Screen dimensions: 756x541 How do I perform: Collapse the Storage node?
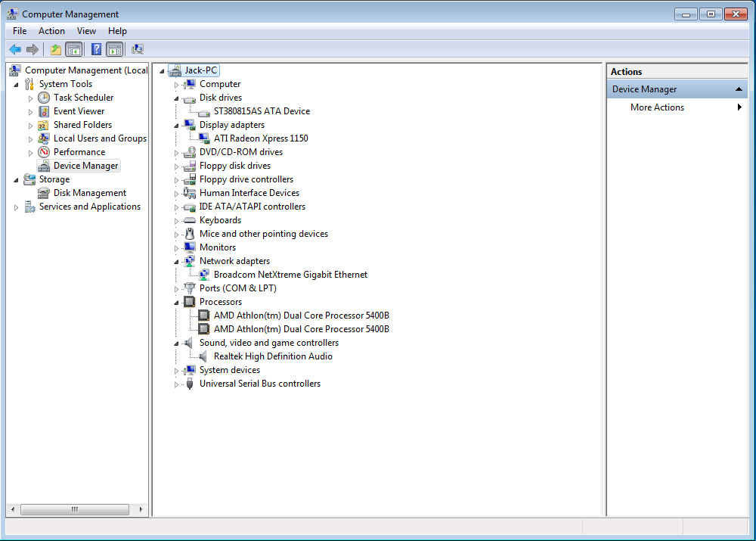click(x=17, y=181)
